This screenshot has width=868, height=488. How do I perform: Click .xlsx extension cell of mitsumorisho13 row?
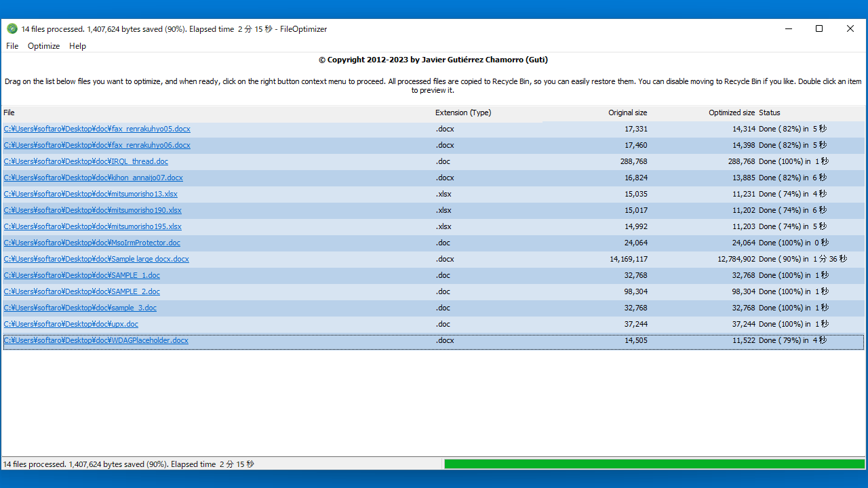(443, 194)
